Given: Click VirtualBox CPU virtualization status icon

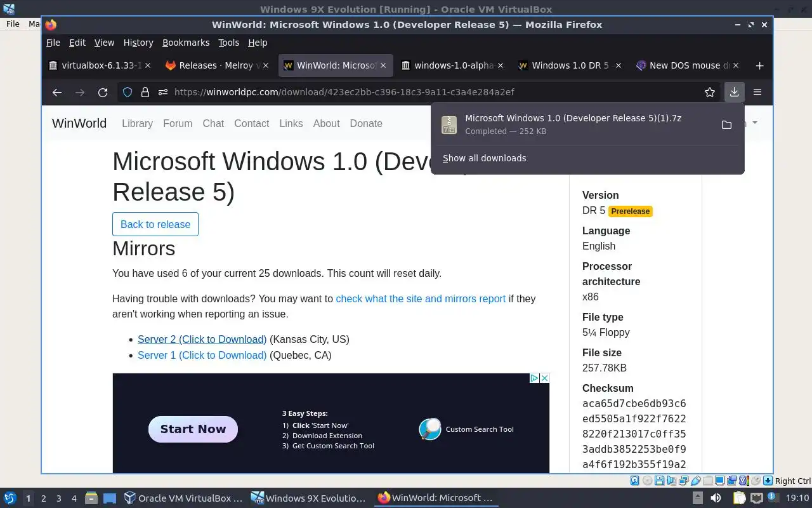Looking at the screenshot, I should 744,481.
